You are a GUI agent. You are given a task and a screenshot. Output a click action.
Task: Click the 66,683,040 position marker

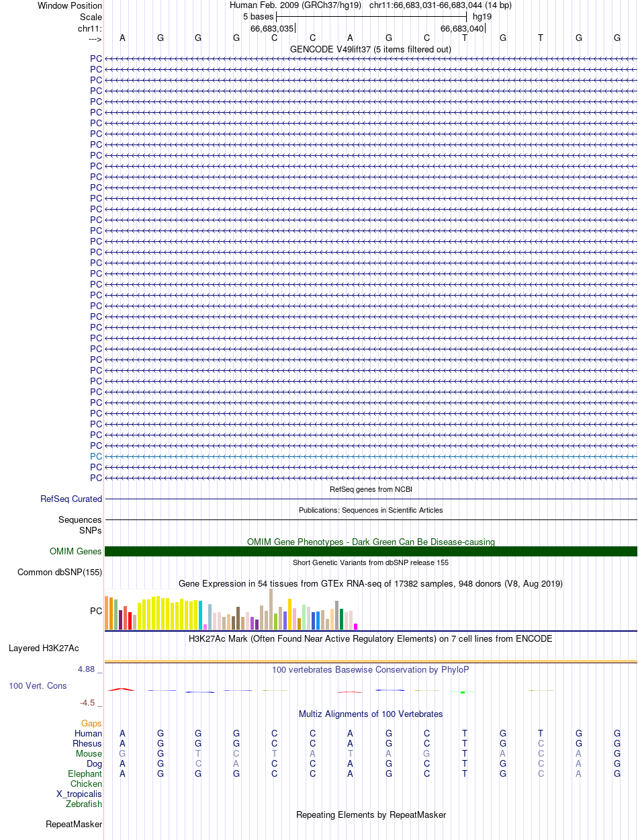(462, 28)
